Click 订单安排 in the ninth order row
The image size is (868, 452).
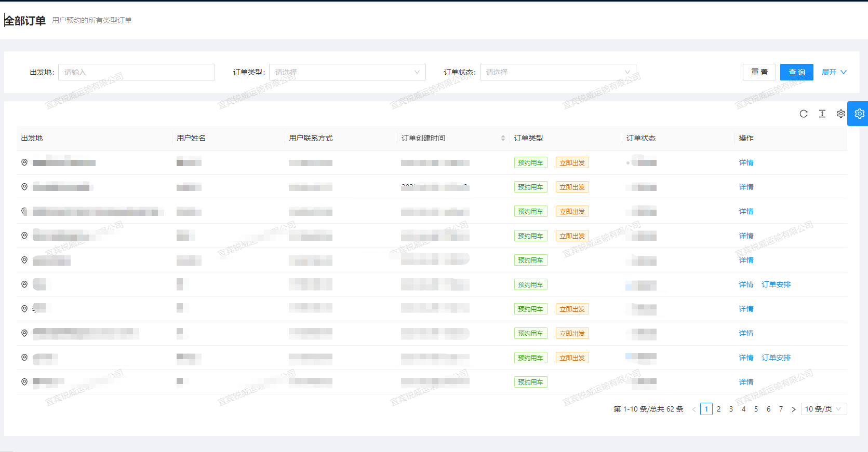pos(776,358)
